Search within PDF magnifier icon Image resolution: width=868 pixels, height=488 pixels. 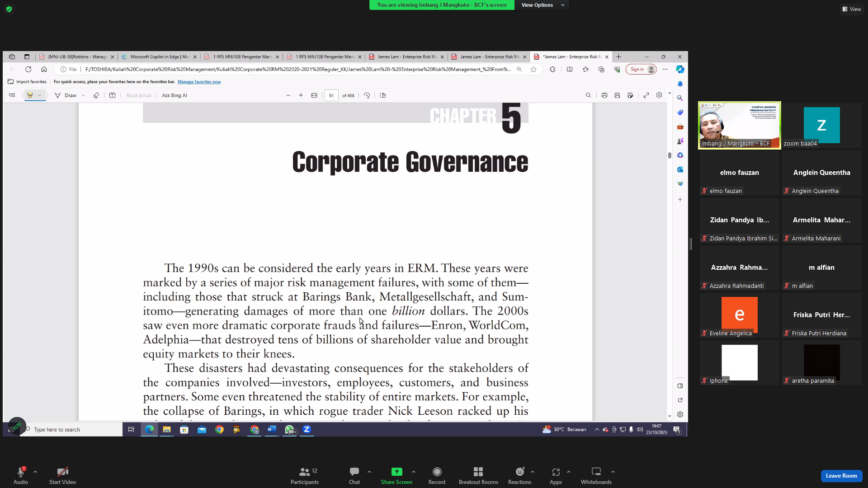pos(588,95)
